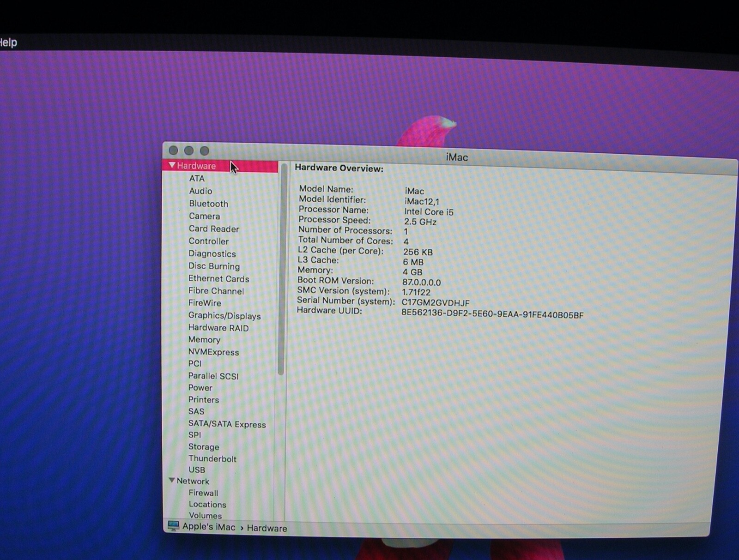Open Diagnostics in the hardware list

tap(212, 253)
